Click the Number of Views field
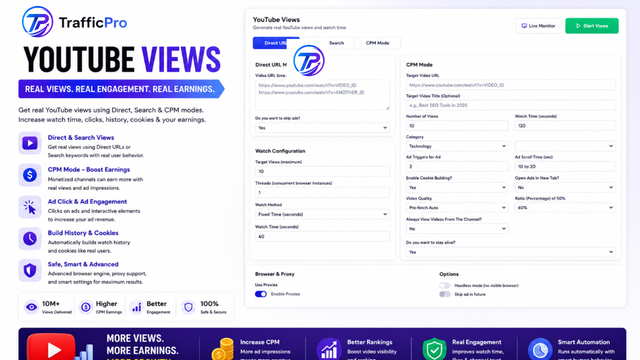Screen dimensions: 640x360 pos(457,126)
